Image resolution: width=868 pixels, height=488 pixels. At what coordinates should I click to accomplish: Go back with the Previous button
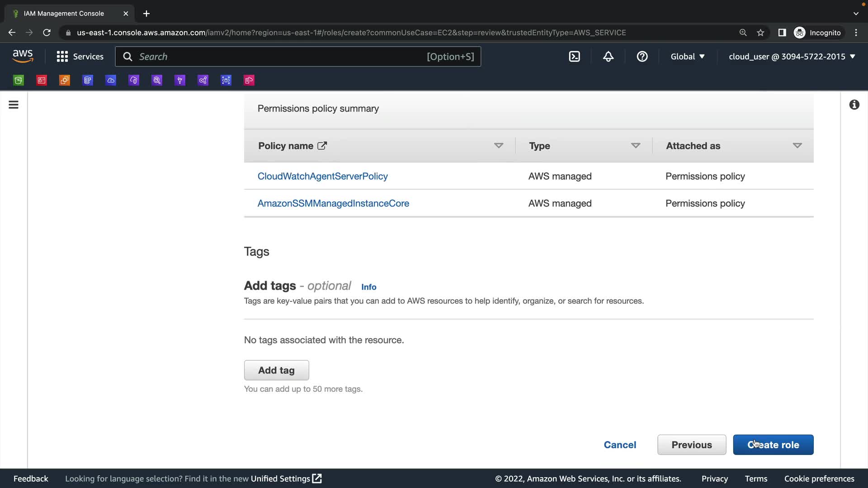pos(691,445)
